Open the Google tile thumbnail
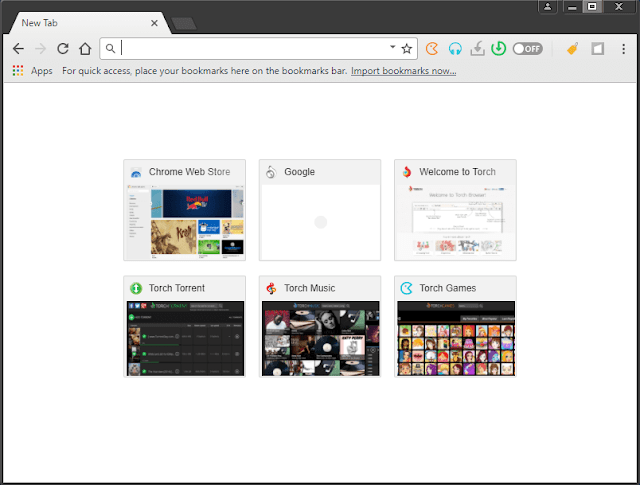This screenshot has height=485, width=640. (320, 222)
